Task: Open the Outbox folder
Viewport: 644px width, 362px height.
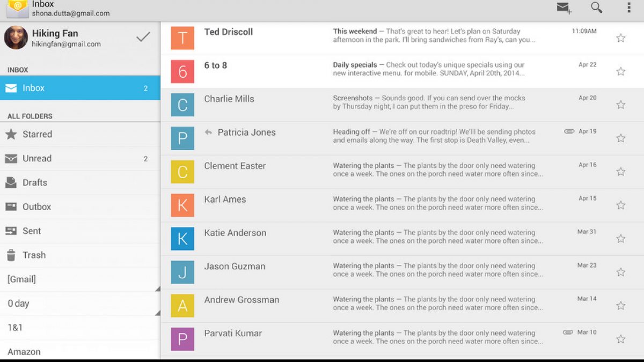Action: (80, 206)
